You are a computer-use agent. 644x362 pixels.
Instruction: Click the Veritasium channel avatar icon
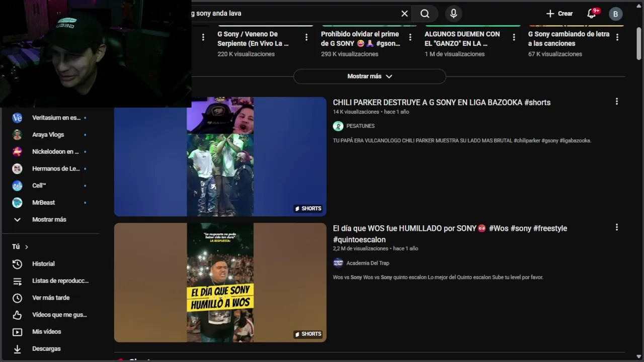(x=17, y=118)
